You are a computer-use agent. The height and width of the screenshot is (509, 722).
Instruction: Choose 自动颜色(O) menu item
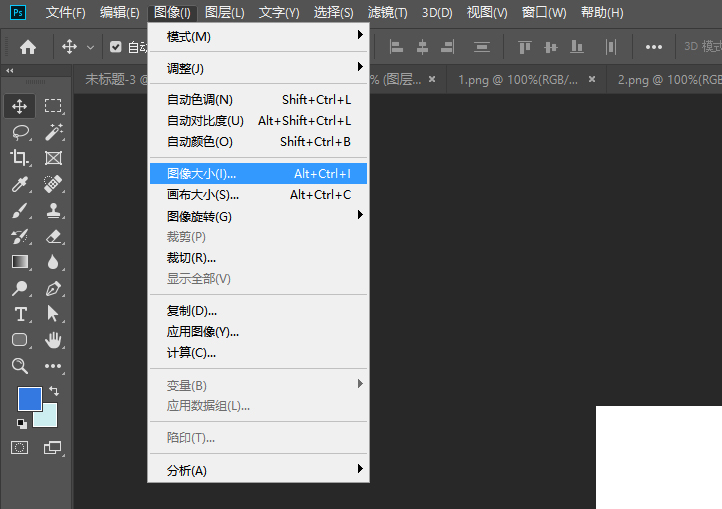tap(258, 142)
